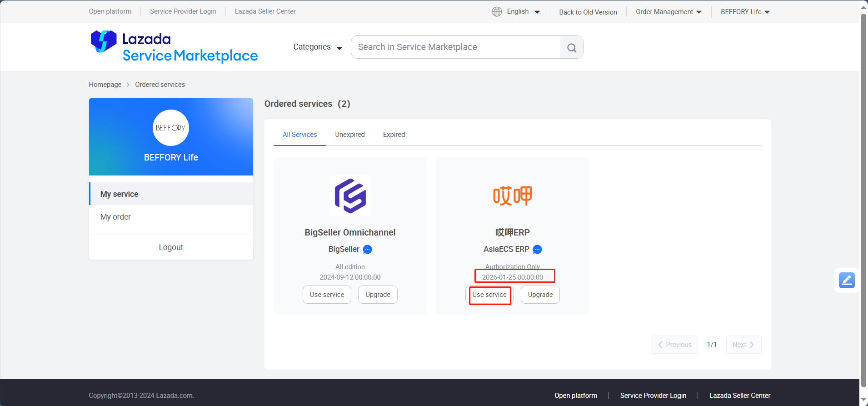The image size is (868, 406).
Task: Click the BigSeller Omnichannel title
Action: [350, 232]
